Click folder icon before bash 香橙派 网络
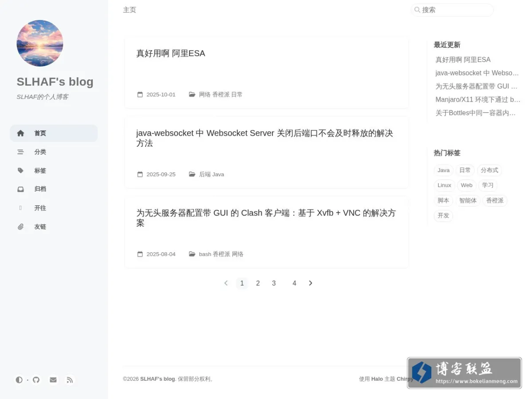 (192, 254)
